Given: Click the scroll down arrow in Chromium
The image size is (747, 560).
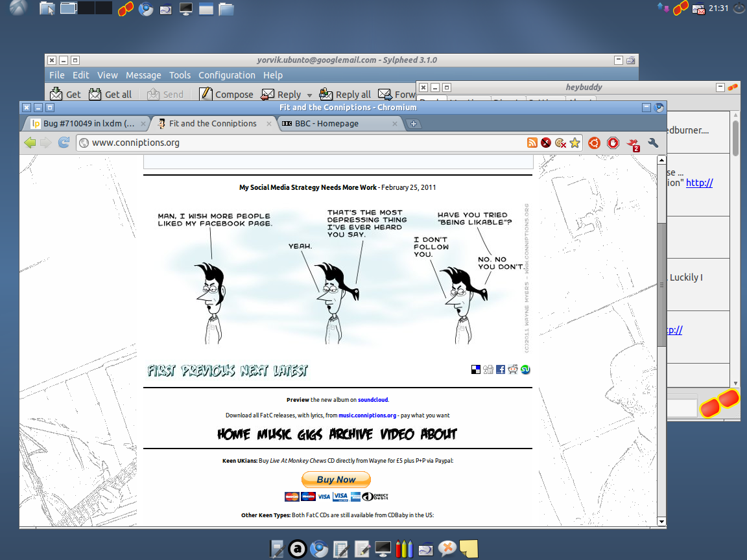Looking at the screenshot, I should pyautogui.click(x=661, y=521).
